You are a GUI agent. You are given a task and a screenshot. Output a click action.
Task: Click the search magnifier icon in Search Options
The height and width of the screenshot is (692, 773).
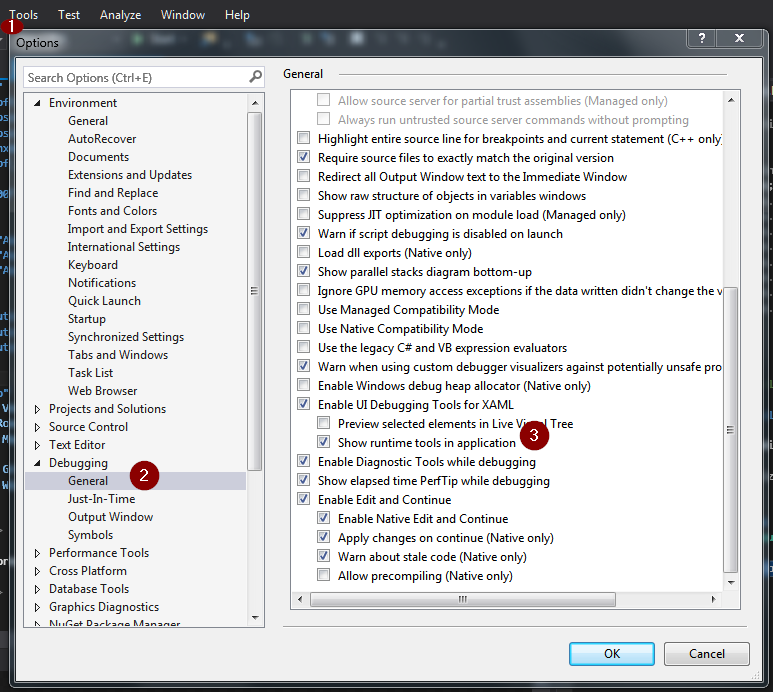[255, 77]
